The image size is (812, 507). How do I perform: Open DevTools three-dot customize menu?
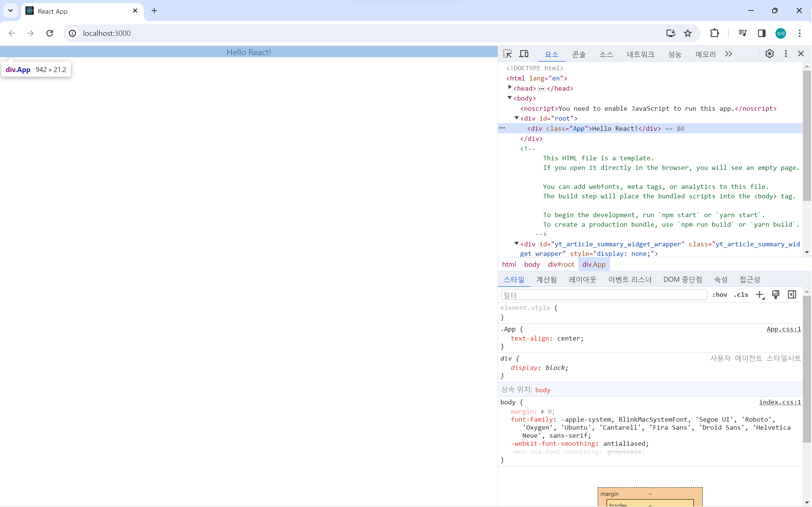(x=786, y=54)
